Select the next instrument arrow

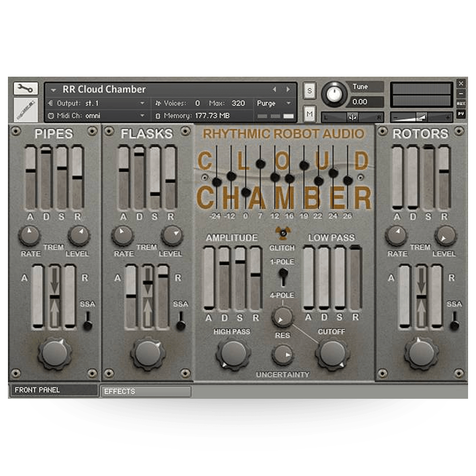[288, 89]
